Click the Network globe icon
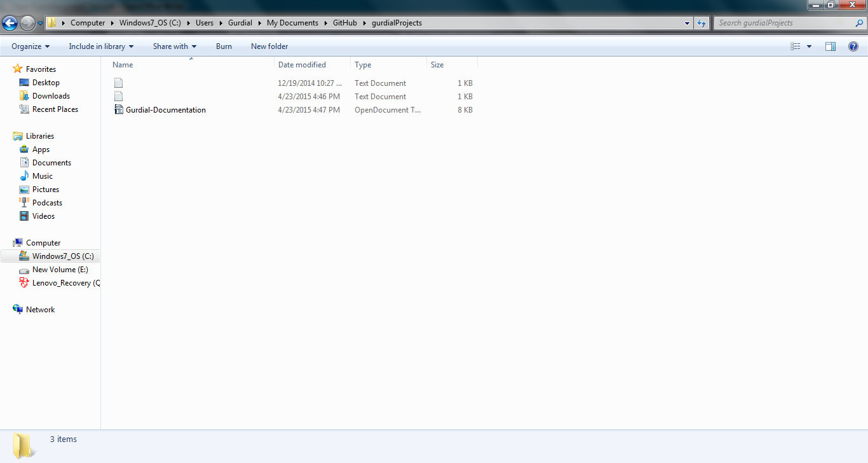The width and height of the screenshot is (868, 463). pyautogui.click(x=18, y=310)
